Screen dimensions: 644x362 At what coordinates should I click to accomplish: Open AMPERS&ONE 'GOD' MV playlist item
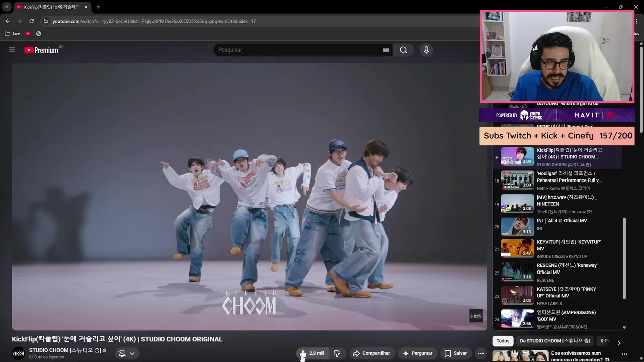coord(558,319)
